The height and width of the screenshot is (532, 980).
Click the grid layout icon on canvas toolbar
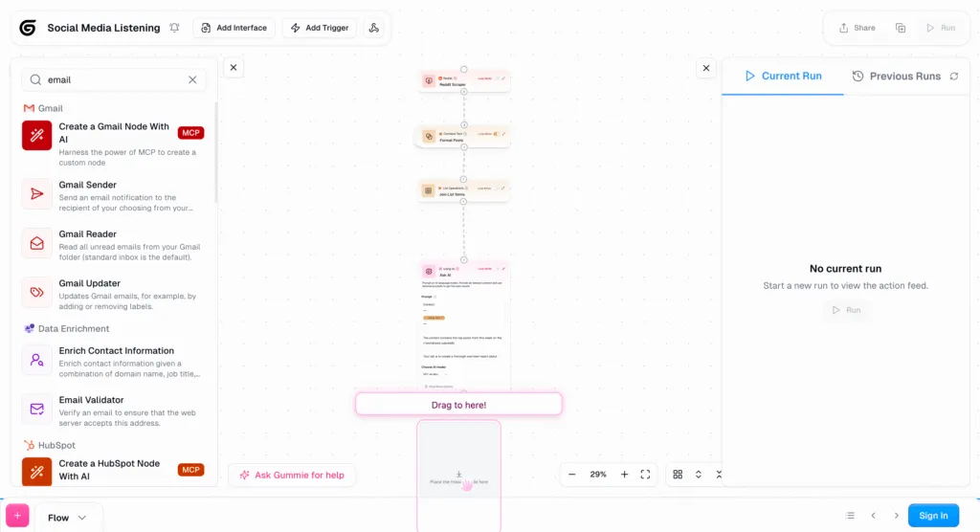click(678, 475)
